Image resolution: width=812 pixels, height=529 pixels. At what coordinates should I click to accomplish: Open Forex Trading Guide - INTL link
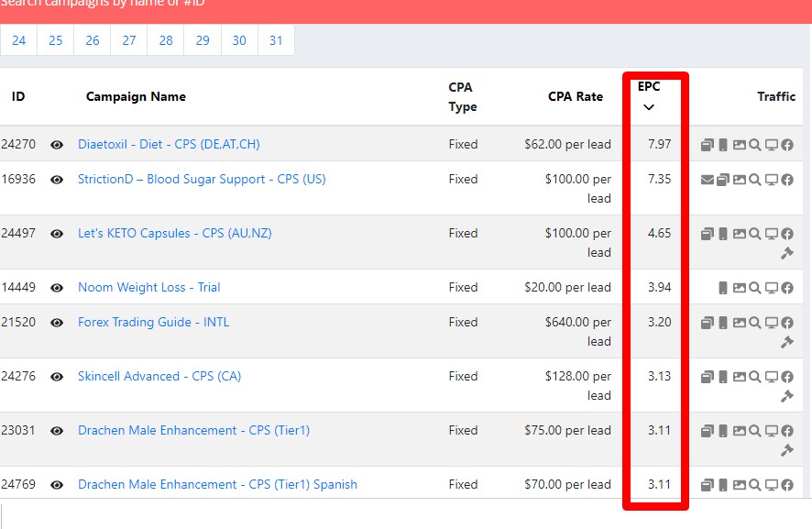pyautogui.click(x=153, y=323)
